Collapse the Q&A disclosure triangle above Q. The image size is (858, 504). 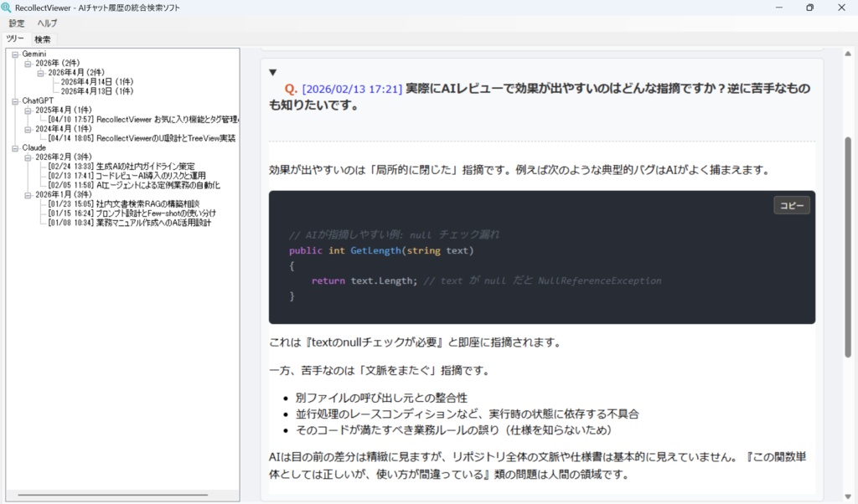273,72
